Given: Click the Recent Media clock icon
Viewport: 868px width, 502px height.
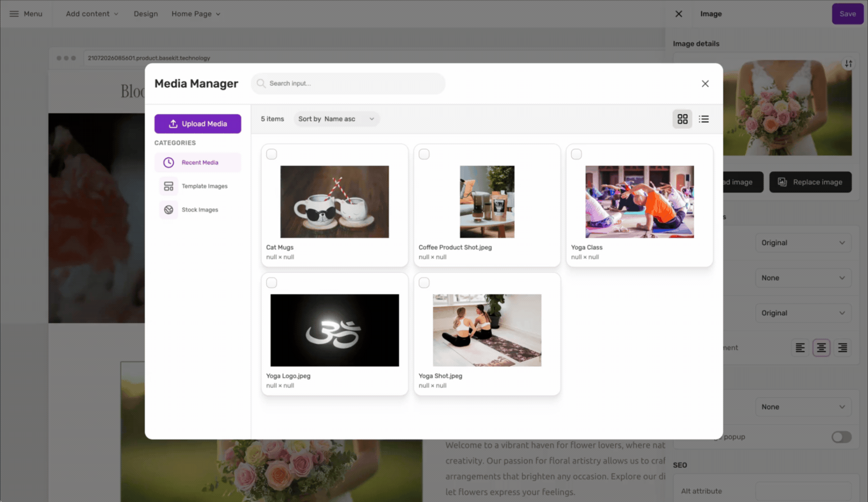Looking at the screenshot, I should [x=168, y=162].
